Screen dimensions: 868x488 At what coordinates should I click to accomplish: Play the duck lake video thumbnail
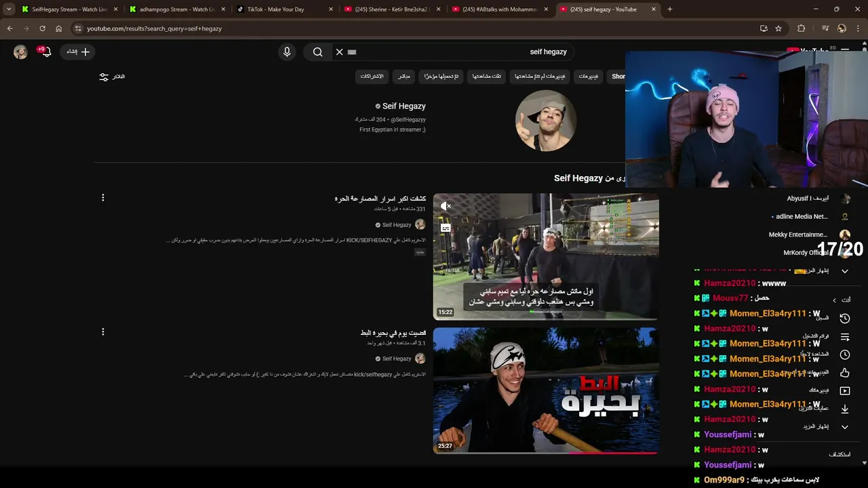coord(546,390)
